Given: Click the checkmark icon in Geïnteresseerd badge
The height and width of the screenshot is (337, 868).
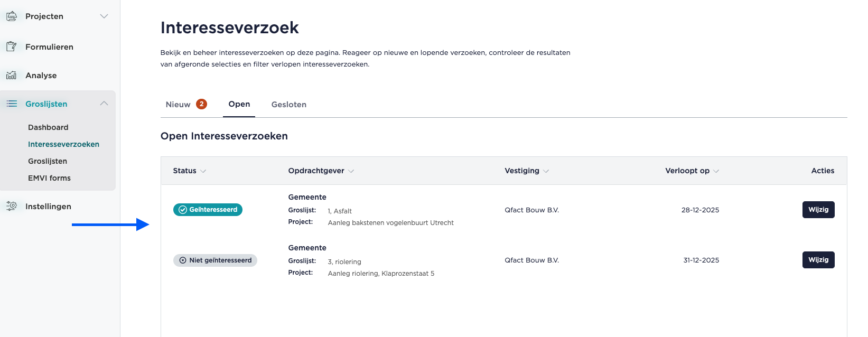Looking at the screenshot, I should tap(183, 210).
